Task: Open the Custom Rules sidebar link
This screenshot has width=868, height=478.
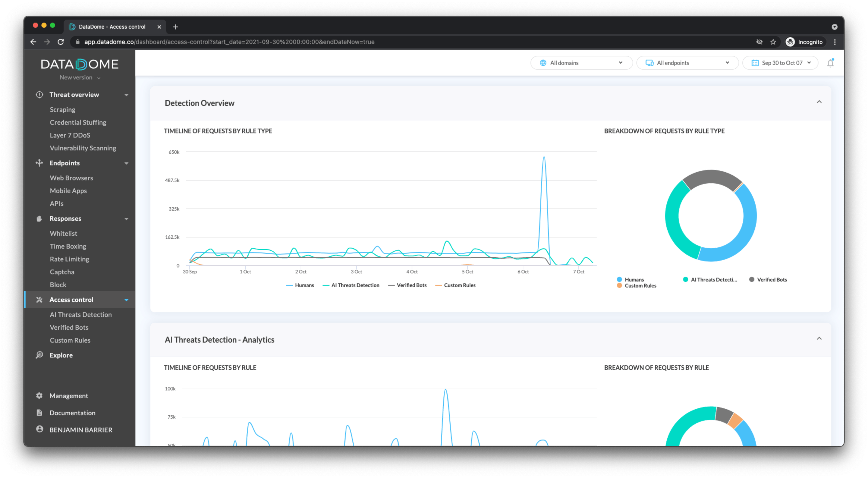Action: pos(70,340)
